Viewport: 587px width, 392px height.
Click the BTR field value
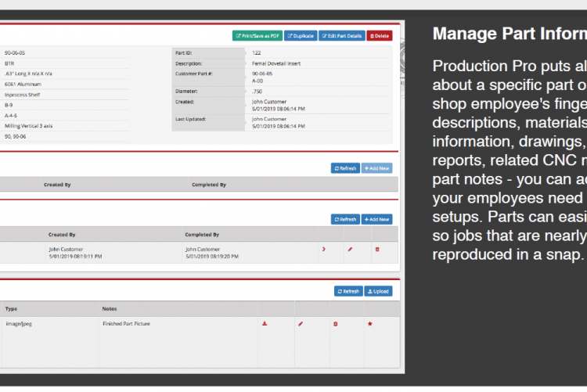tap(9, 63)
